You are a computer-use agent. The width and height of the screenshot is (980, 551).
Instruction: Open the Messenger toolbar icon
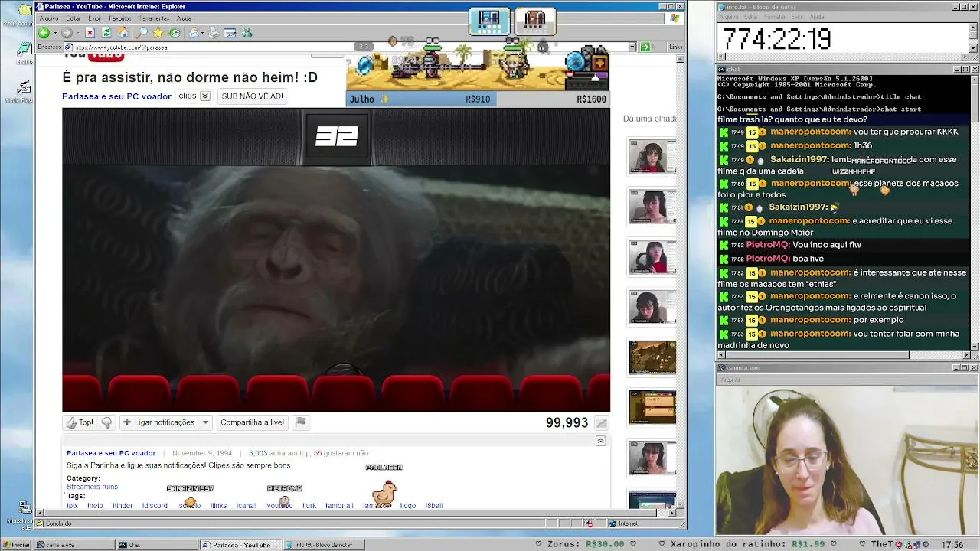pos(247,33)
